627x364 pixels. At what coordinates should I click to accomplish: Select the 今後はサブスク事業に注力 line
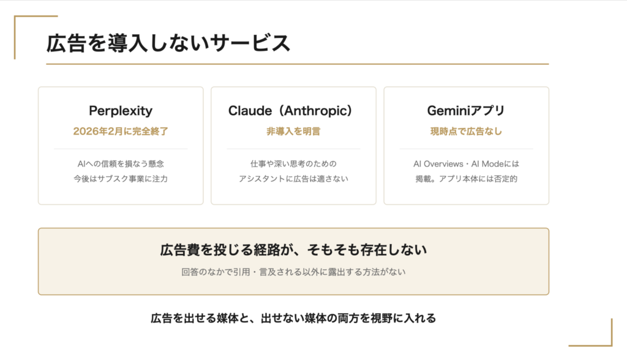pos(121,179)
